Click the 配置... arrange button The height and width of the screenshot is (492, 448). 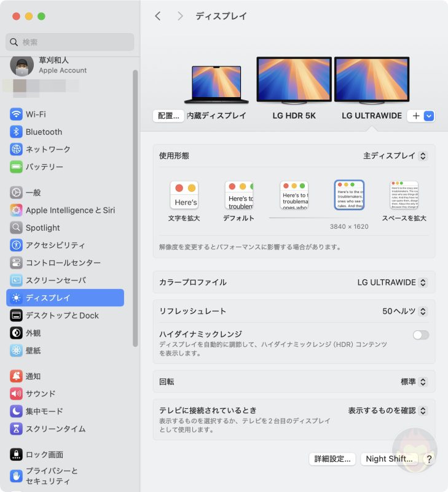click(168, 116)
